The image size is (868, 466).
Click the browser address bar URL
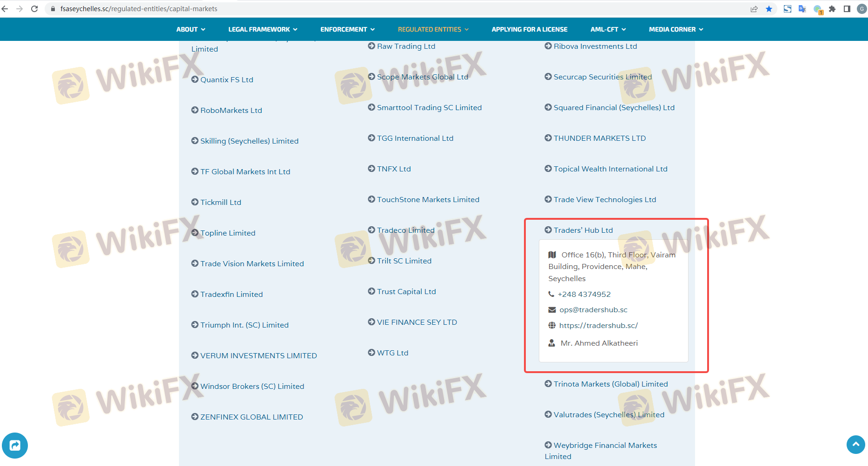pyautogui.click(x=139, y=9)
